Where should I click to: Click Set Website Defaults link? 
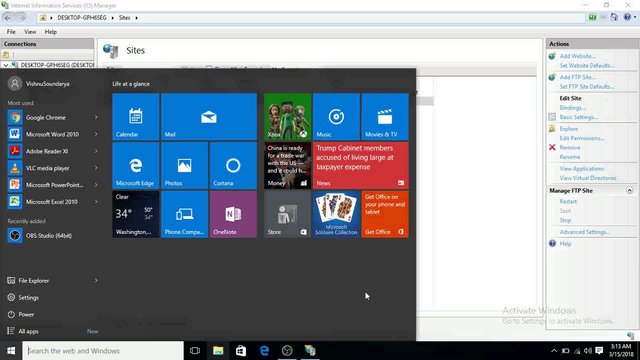pyautogui.click(x=587, y=65)
